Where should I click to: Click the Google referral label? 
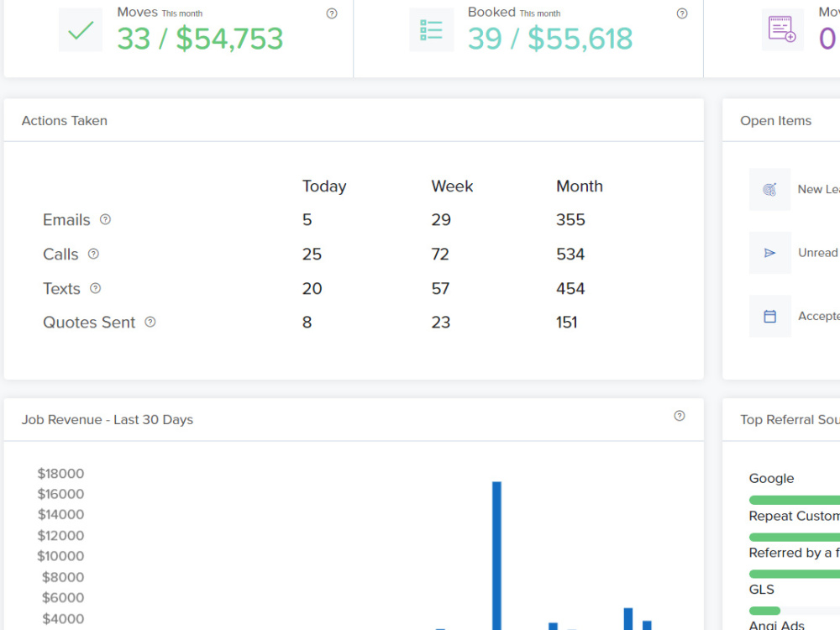click(771, 479)
